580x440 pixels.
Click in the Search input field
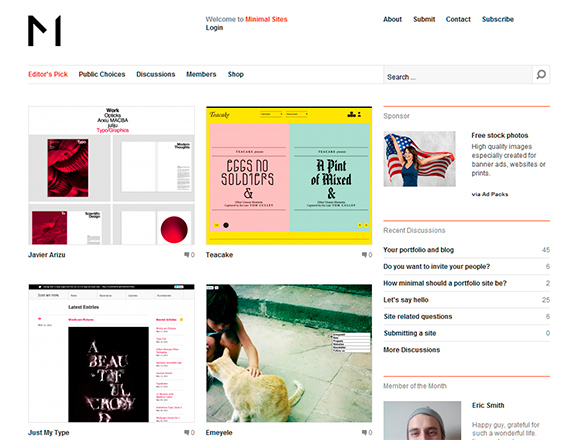[458, 75]
